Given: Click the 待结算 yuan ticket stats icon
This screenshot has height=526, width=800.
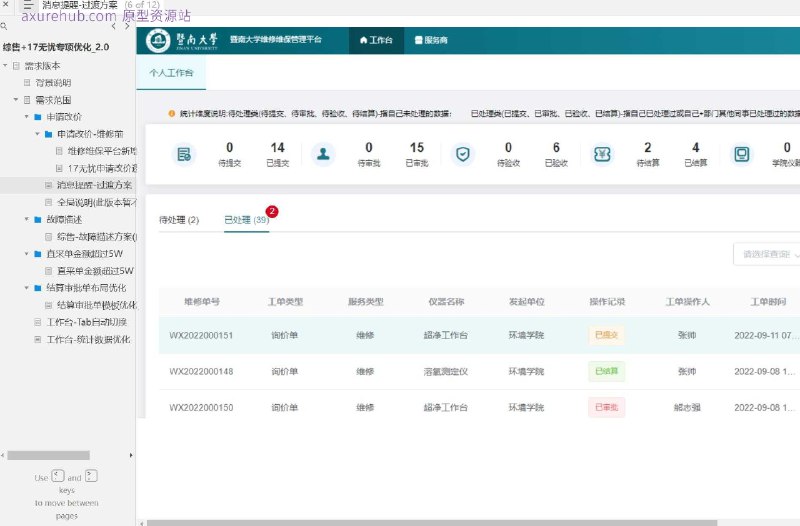Looking at the screenshot, I should pos(602,154).
